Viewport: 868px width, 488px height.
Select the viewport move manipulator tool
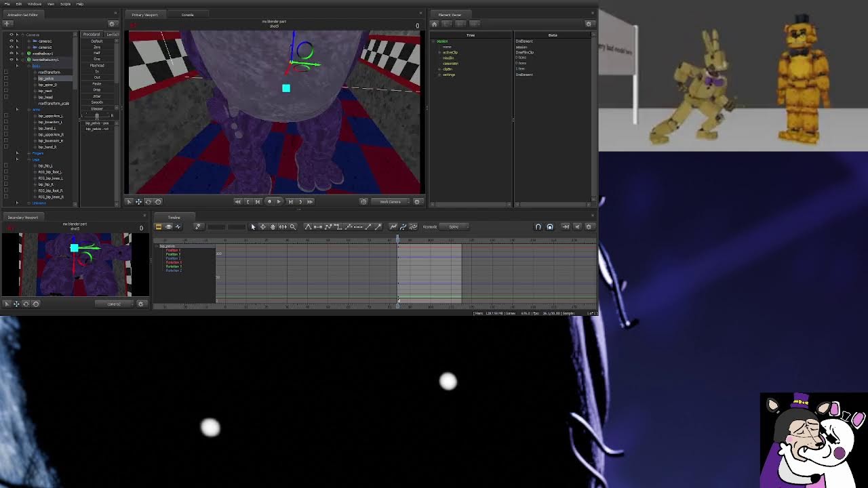coord(138,201)
